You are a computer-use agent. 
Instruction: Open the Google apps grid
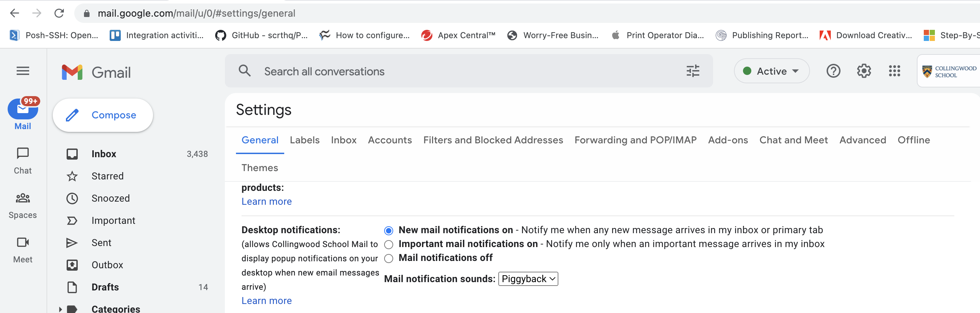tap(894, 71)
